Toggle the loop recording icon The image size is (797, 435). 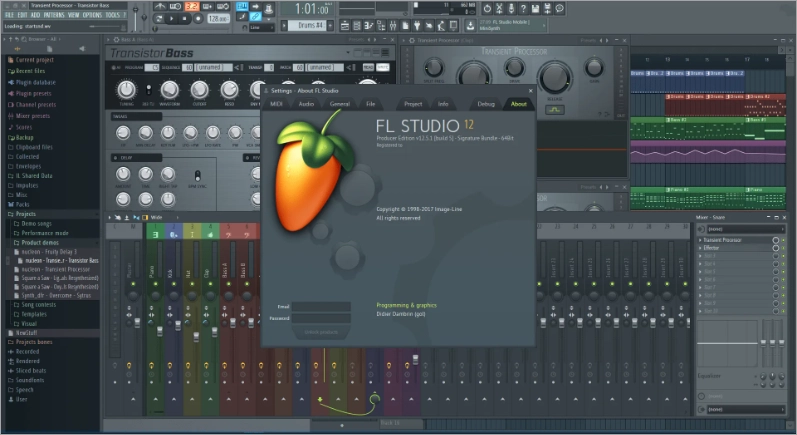(x=223, y=7)
